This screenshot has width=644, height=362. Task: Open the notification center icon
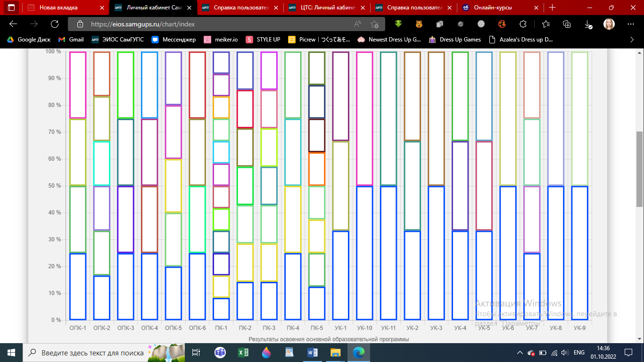pos(628,352)
